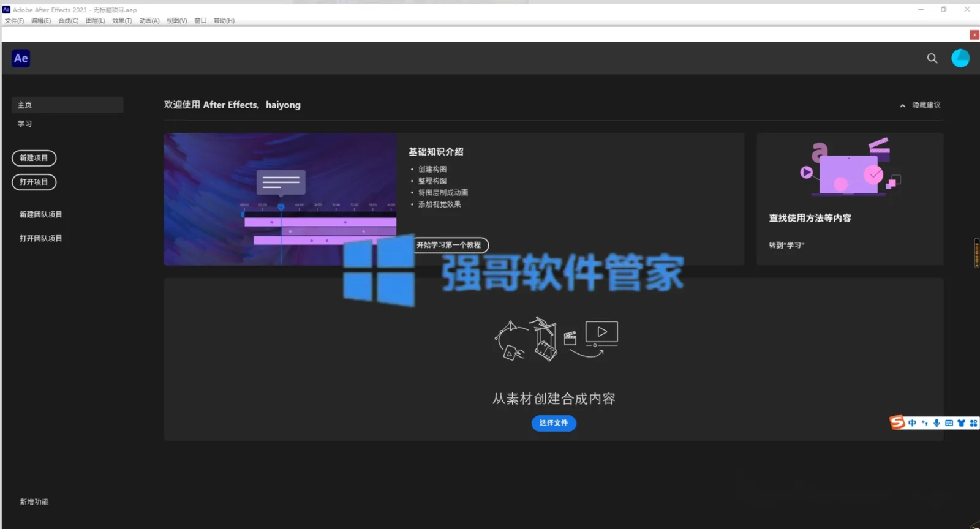Viewport: 980px width, 529px height.
Task: Click the 选择文件 button
Action: click(x=554, y=423)
